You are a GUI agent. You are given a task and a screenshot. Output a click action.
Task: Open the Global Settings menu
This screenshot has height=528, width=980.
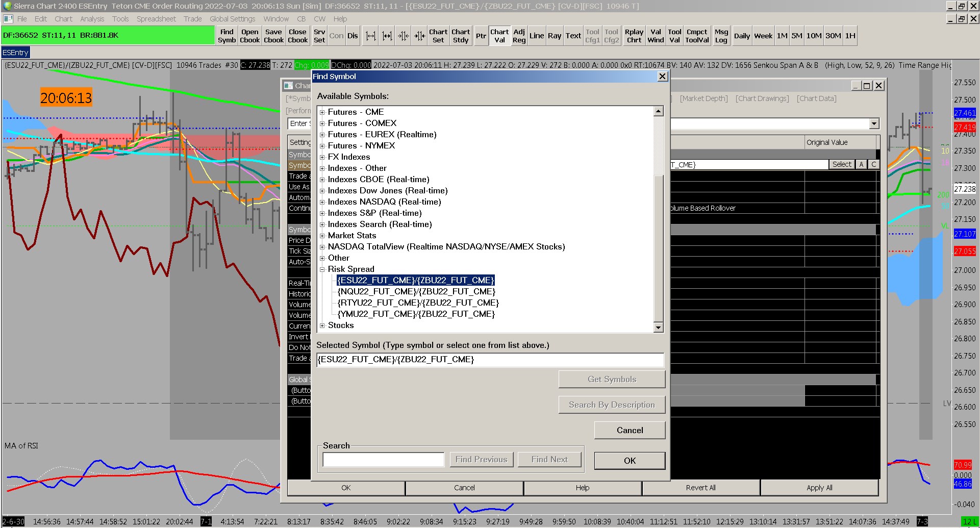(x=232, y=19)
